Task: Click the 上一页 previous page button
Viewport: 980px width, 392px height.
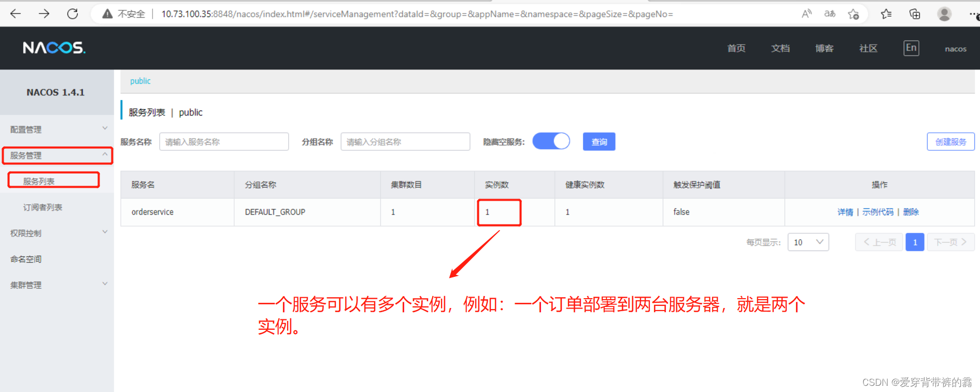Action: (x=879, y=242)
